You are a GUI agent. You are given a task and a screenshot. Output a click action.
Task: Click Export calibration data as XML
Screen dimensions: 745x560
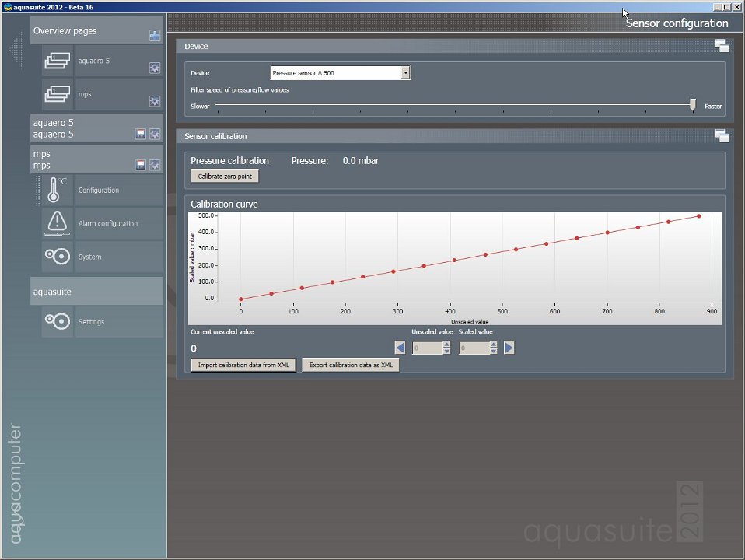(x=351, y=365)
